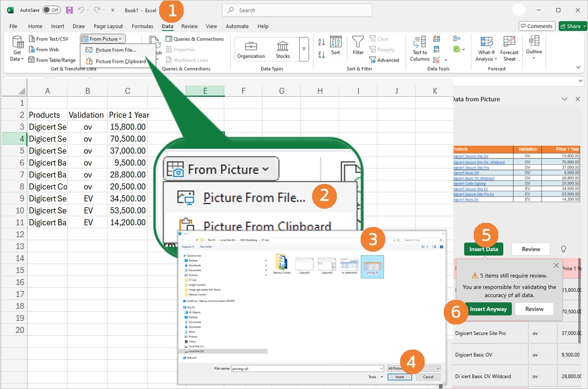Select Picture From Clipboard in small menu
Image resolution: width=588 pixels, height=389 pixels.
[x=116, y=61]
